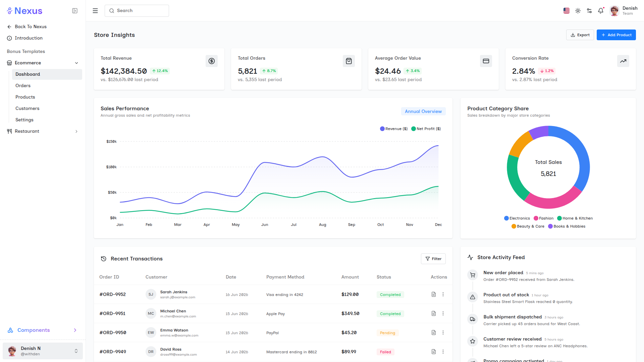Open Denish N account switcher

[43, 351]
